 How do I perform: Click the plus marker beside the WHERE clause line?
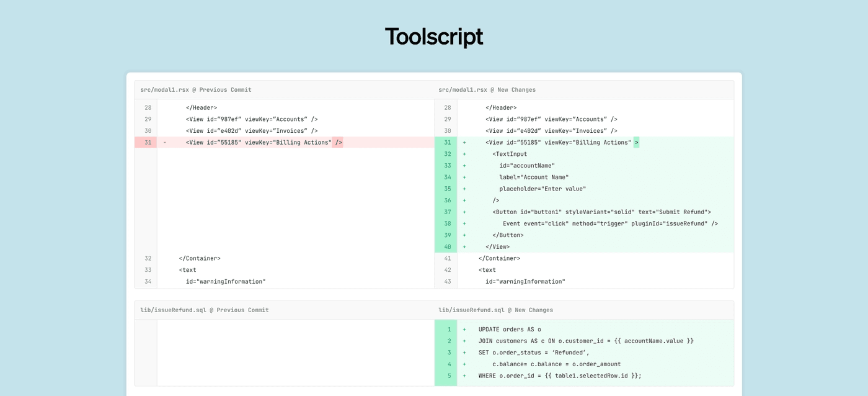(464, 376)
